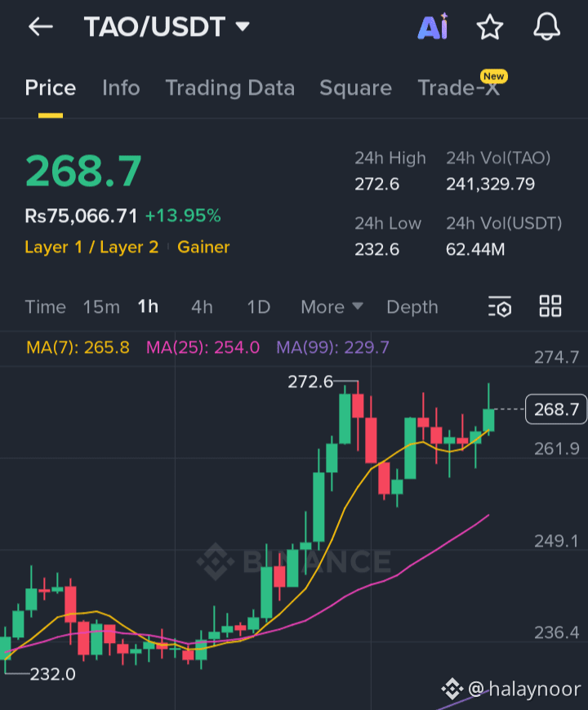This screenshot has height=710, width=588.
Task: Tap the Layer 1 / Layer 2 tag
Action: 91,248
